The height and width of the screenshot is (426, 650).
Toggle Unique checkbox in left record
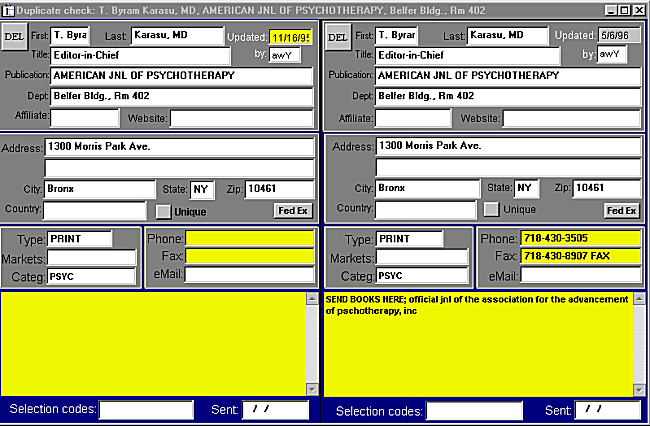tap(164, 211)
